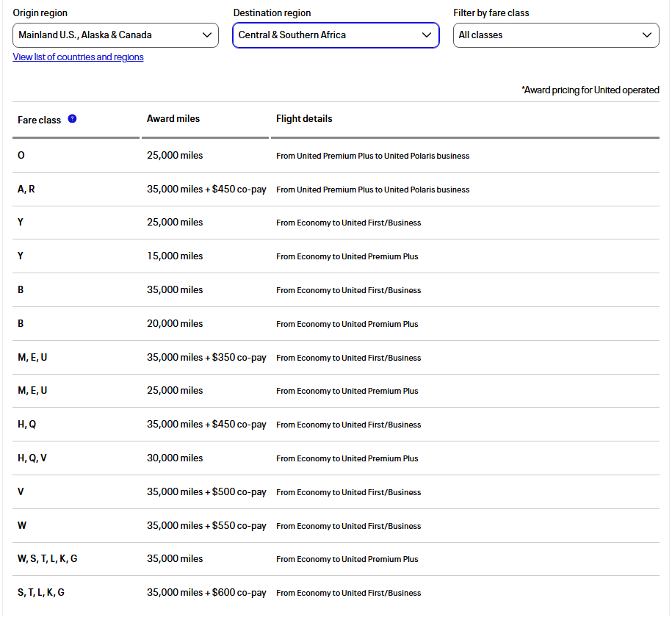Select the A, R fare class cell

(x=26, y=190)
